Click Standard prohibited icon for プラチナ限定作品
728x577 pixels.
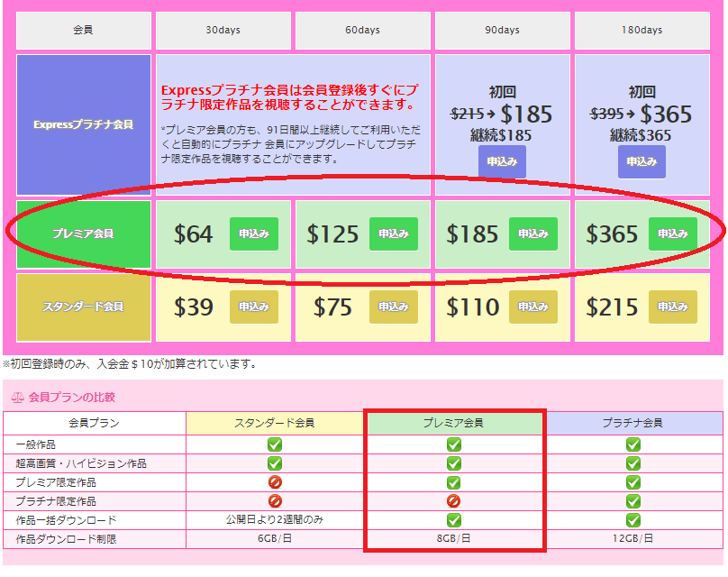275,500
